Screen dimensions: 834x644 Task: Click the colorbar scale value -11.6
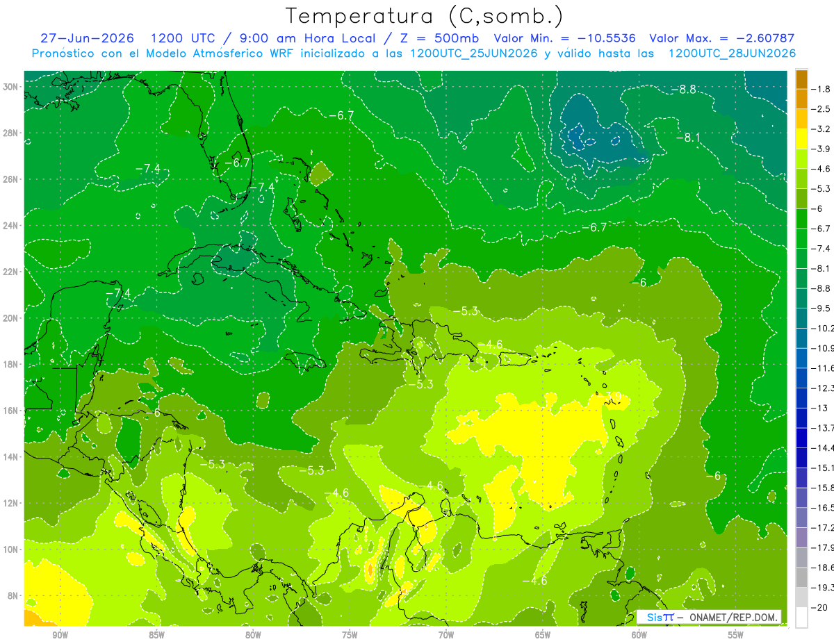[823, 368]
